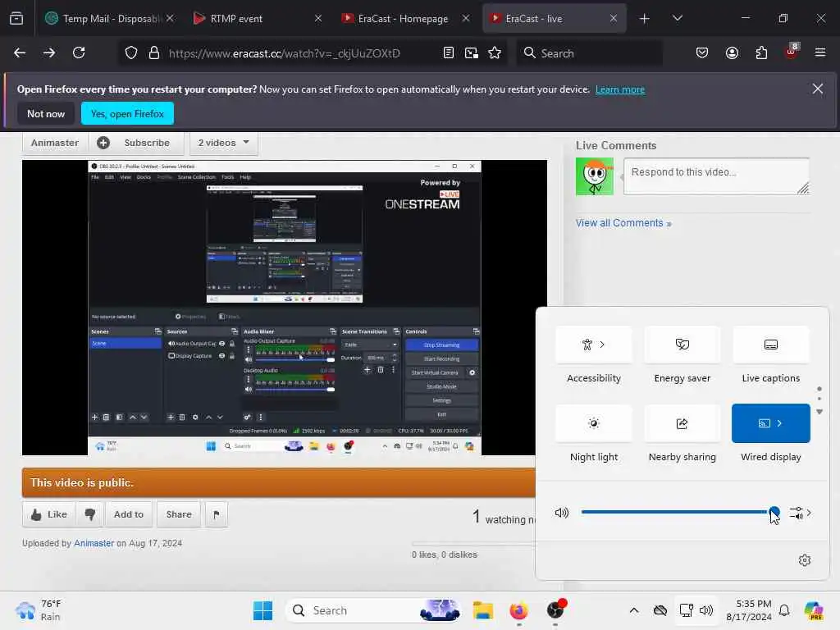Toggle Night light tile

[594, 424]
